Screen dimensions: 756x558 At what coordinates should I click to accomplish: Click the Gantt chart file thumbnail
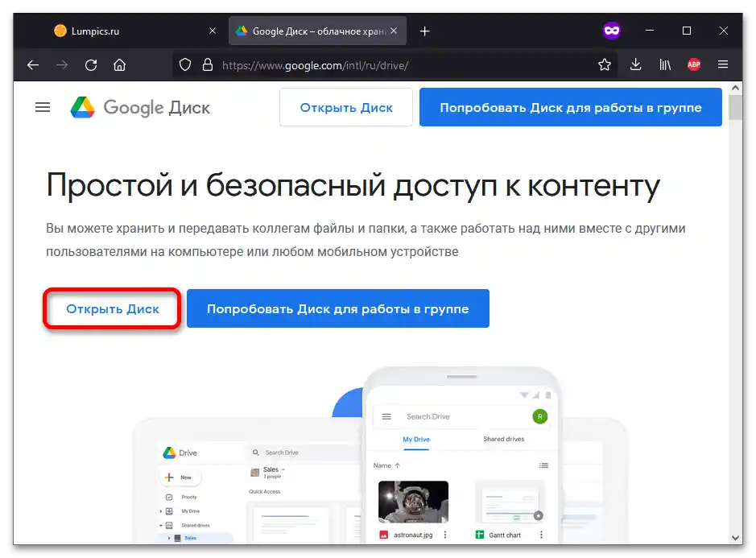pyautogui.click(x=510, y=502)
